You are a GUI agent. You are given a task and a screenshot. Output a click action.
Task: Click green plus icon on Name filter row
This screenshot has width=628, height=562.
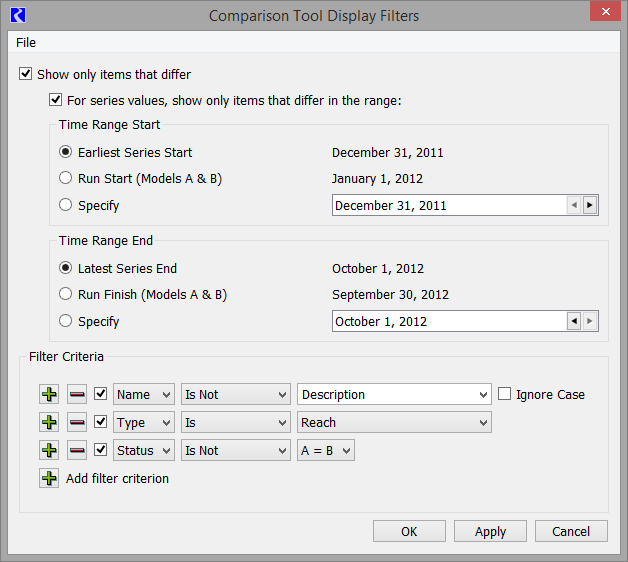click(49, 395)
